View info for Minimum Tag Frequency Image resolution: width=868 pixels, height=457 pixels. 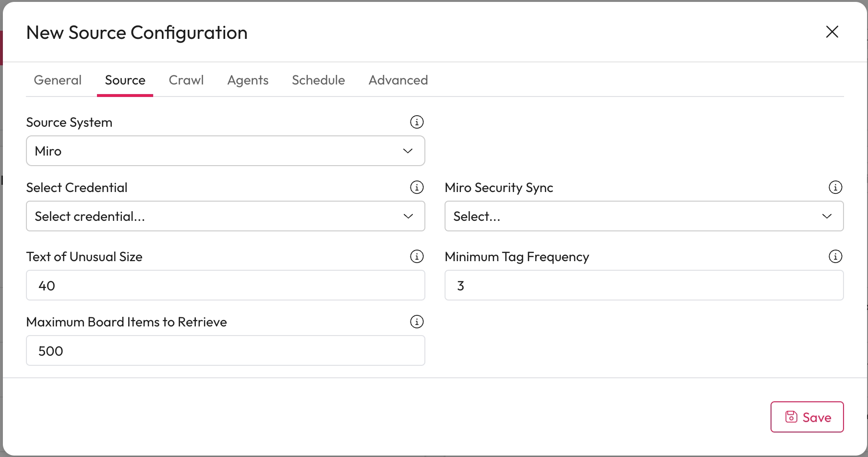[x=835, y=256]
